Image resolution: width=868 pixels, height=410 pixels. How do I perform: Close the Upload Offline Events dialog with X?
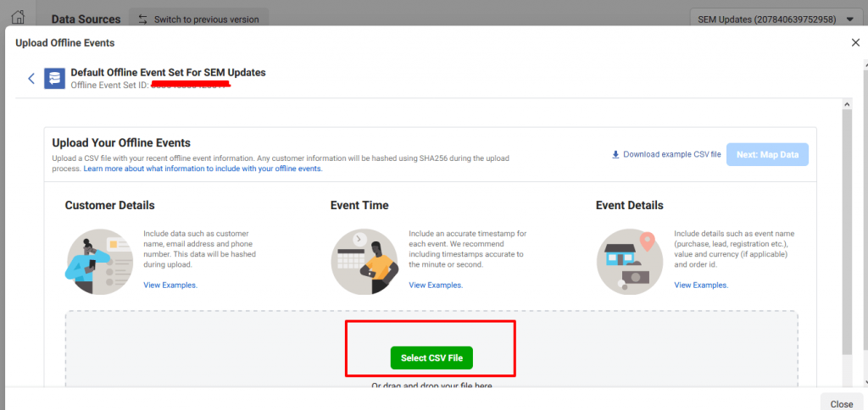(855, 42)
